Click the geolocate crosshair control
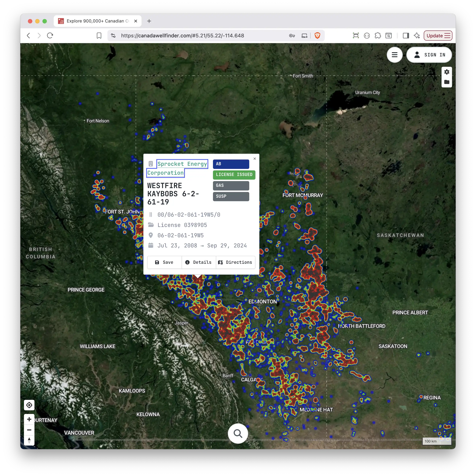The image size is (476, 476). [29, 405]
